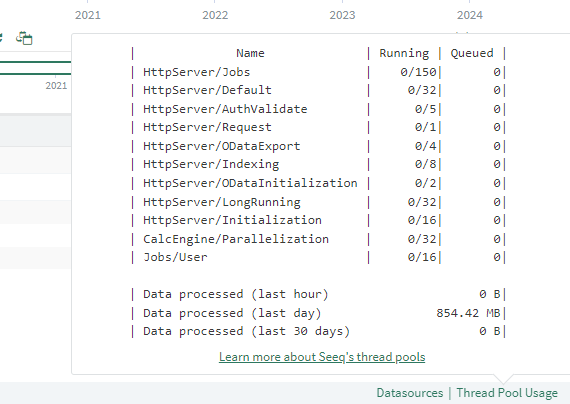Click the 854.42 MB data processed value
The image size is (570, 404).
(468, 313)
